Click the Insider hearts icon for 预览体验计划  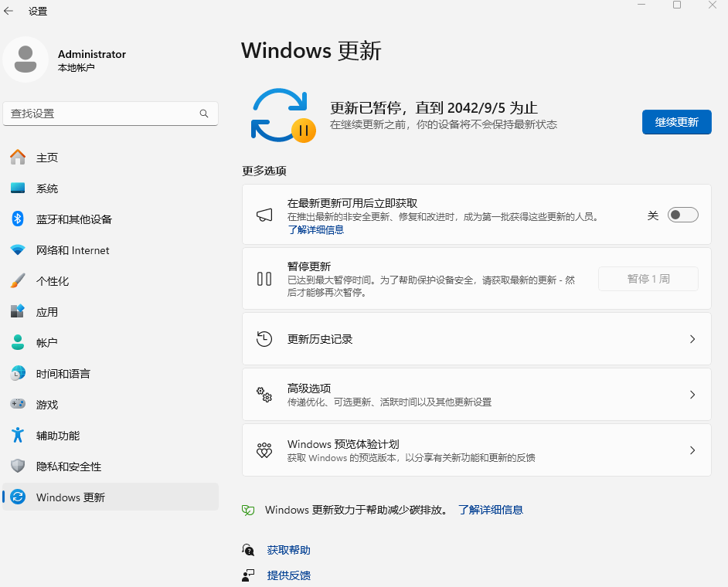[264, 450]
